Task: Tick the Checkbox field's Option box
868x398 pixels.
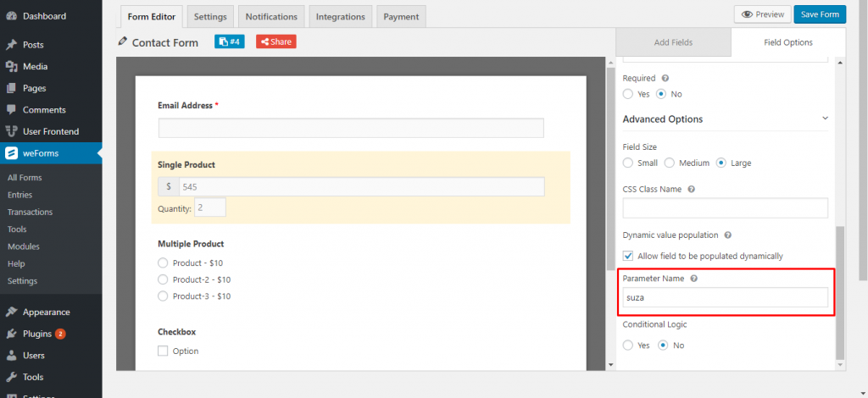Action: (x=163, y=351)
